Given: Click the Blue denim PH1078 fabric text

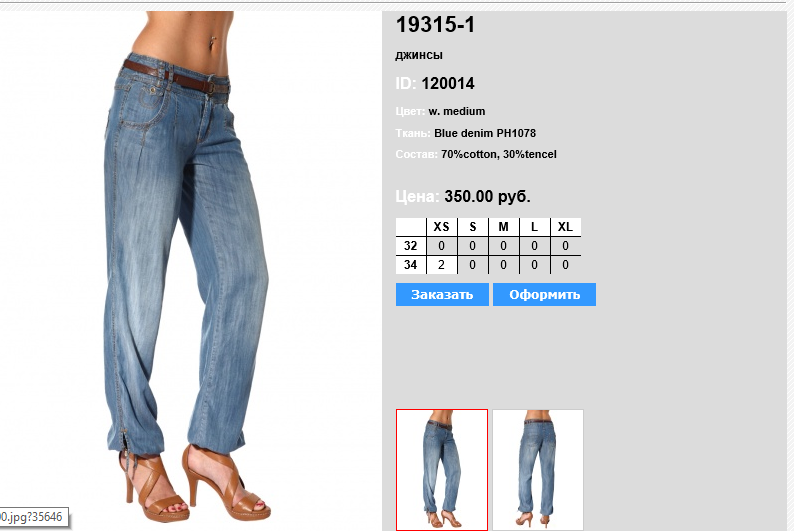Looking at the screenshot, I should [x=485, y=133].
